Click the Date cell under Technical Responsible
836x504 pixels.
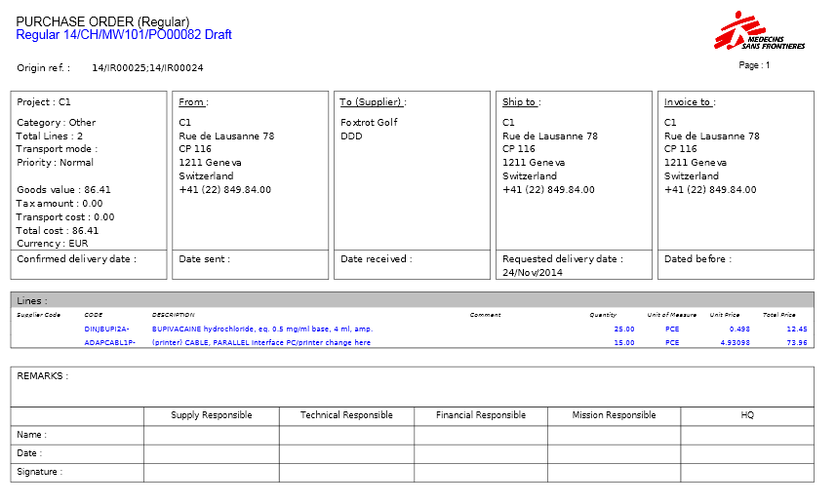(x=346, y=453)
